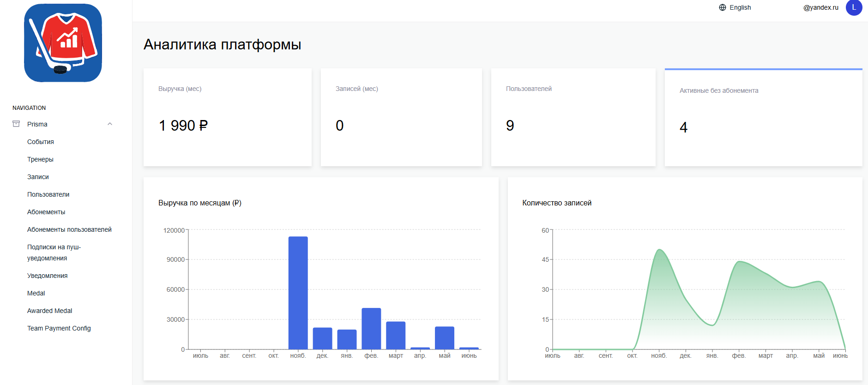Screen dimensions: 868x385
Task: Select the Выручка (мес) card
Action: coord(228,117)
